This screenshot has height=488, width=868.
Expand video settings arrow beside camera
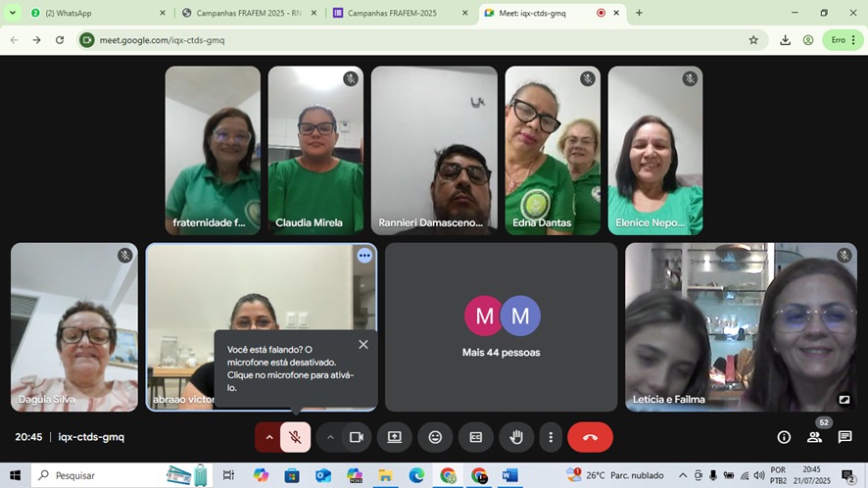[x=330, y=437]
